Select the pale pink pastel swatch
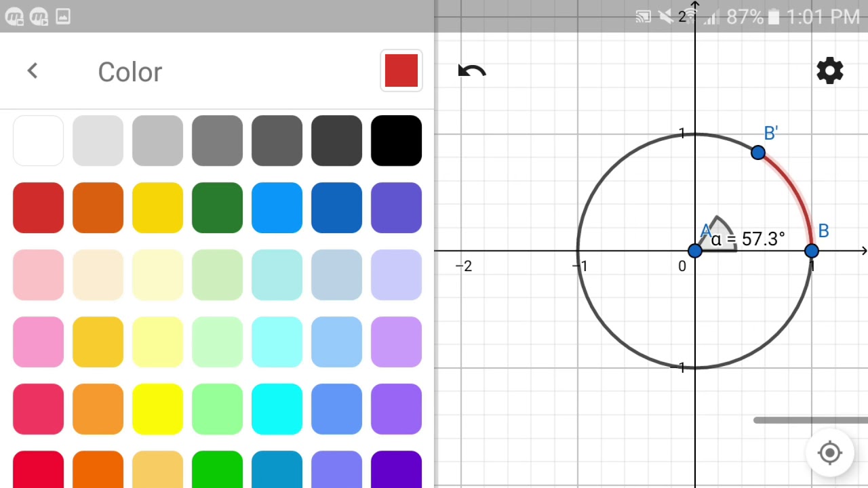This screenshot has width=868, height=488. pos(38,274)
